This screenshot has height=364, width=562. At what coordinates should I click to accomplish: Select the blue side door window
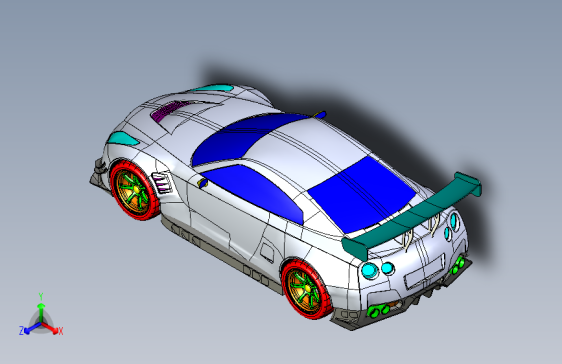254,192
